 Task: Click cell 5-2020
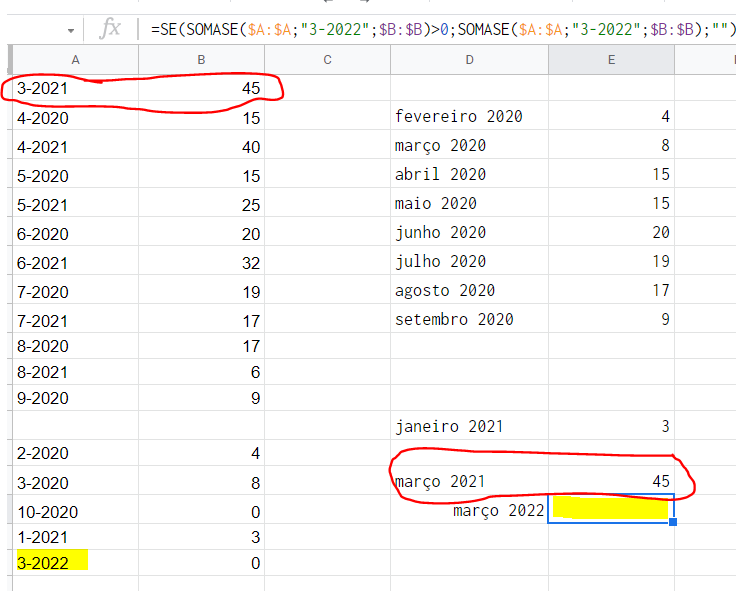coord(75,176)
